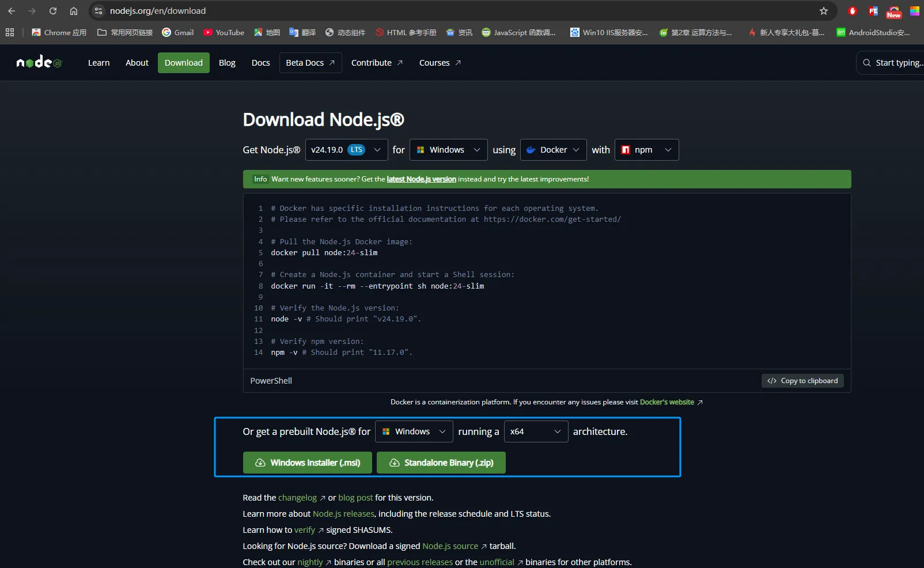Click the docker run -it --rm code line
924x568 pixels.
377,286
